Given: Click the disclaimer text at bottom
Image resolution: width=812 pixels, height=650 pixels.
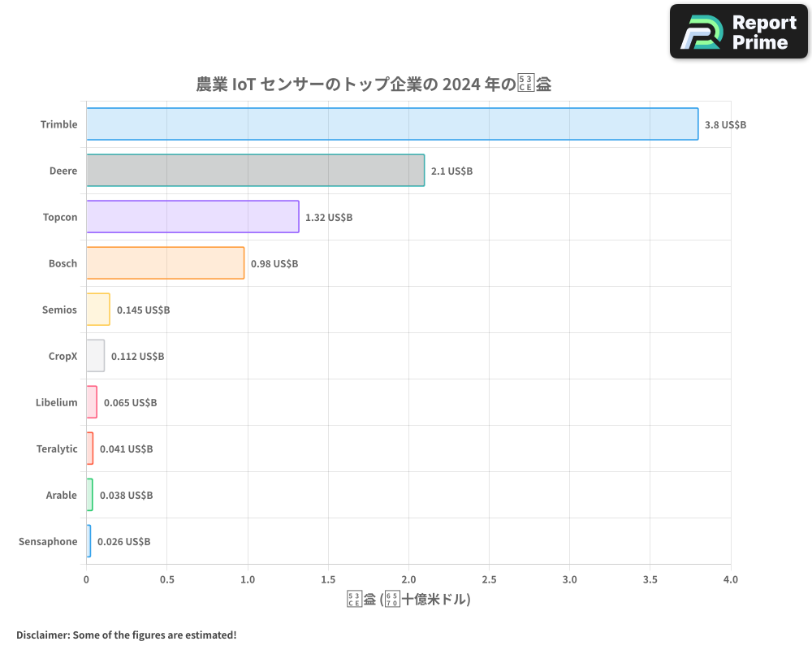Looking at the screenshot, I should coord(126,635).
